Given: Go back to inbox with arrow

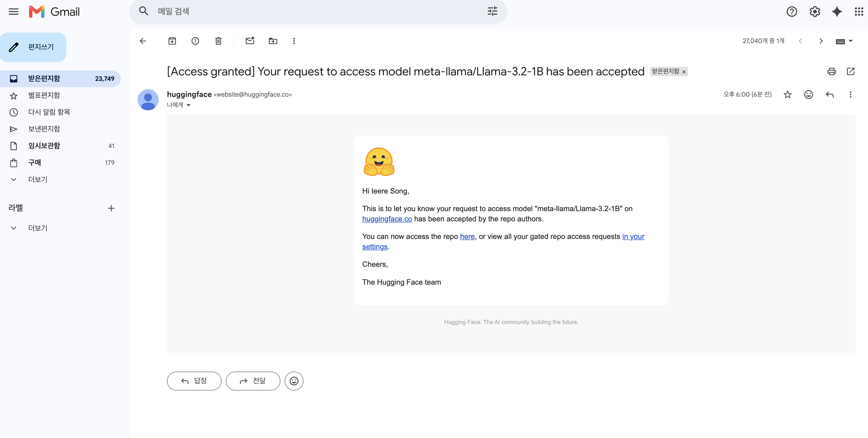Looking at the screenshot, I should pyautogui.click(x=143, y=41).
